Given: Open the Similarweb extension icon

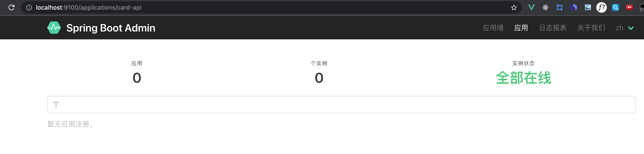Looking at the screenshot, I should pyautogui.click(x=574, y=7).
